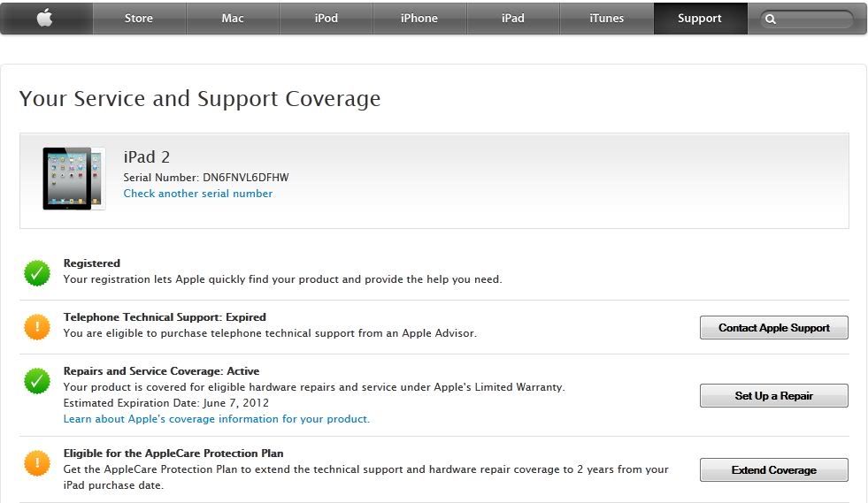
Task: Click Repairs and Service Coverage: Active heading
Action: click(x=161, y=371)
